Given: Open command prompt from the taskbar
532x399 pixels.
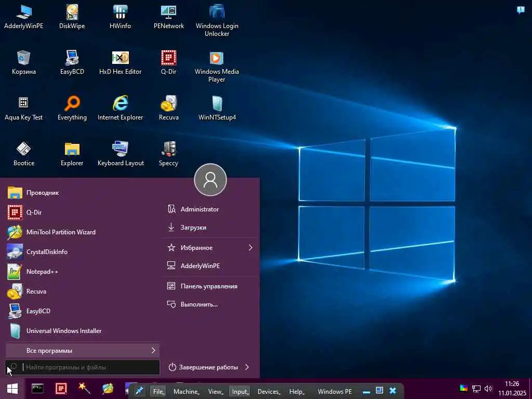Looking at the screenshot, I should tap(37, 389).
